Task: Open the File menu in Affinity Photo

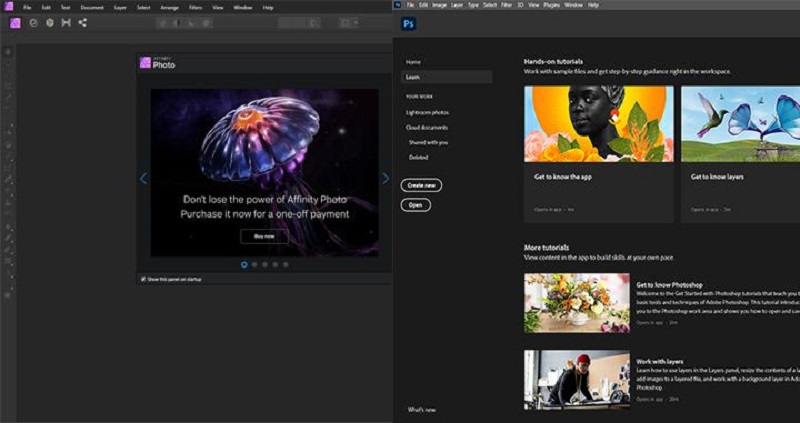Action: click(27, 8)
